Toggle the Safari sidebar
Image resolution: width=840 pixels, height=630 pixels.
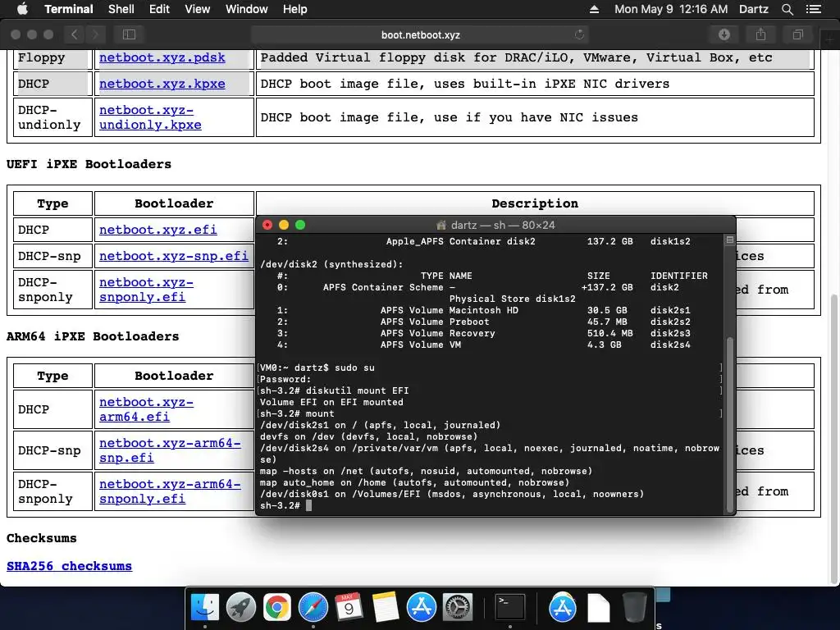click(129, 34)
